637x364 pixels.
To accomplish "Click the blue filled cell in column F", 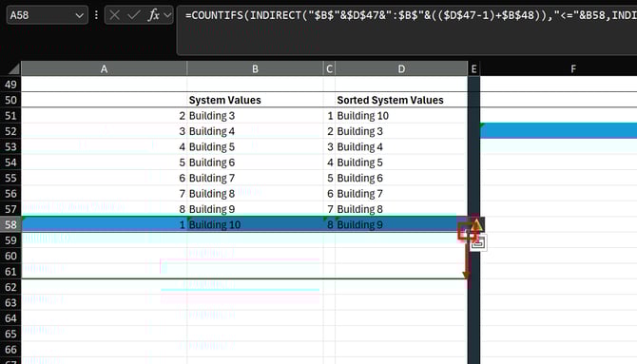I will 559,131.
